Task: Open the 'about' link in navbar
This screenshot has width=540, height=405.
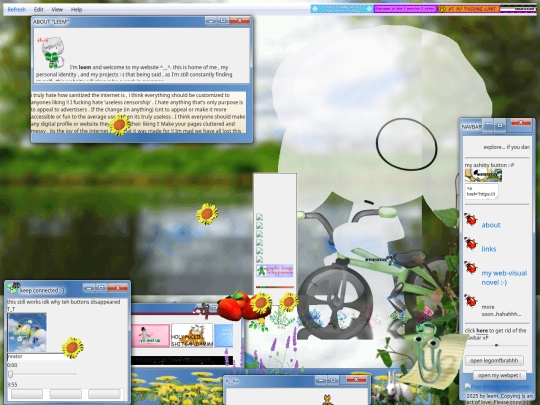Action: pyautogui.click(x=491, y=225)
